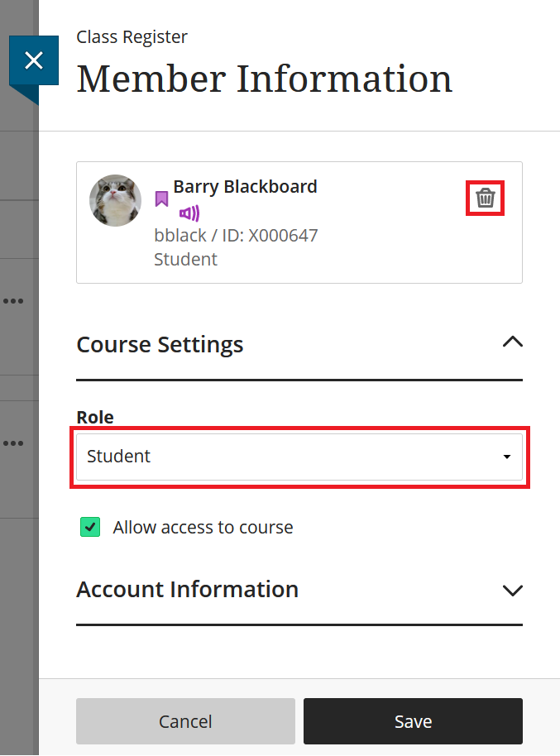
Task: Open the Role dropdown showing Student
Action: (x=299, y=456)
